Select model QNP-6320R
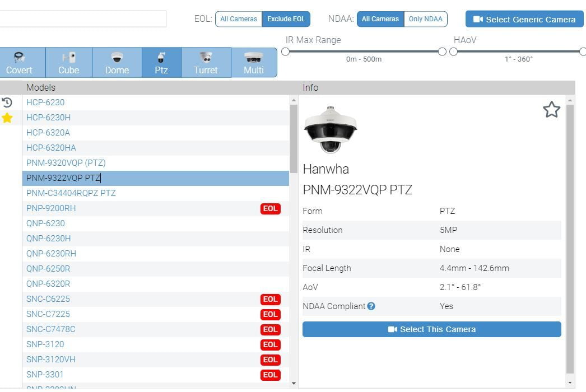The height and width of the screenshot is (392, 586). click(x=156, y=284)
